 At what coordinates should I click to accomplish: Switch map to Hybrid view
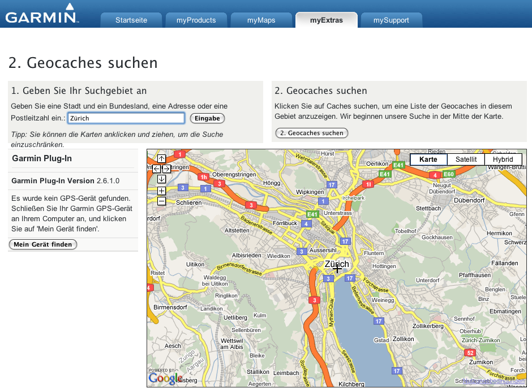point(503,160)
